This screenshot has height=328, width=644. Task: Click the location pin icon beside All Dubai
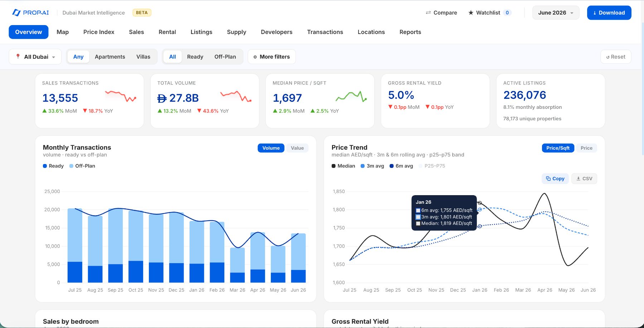point(18,57)
